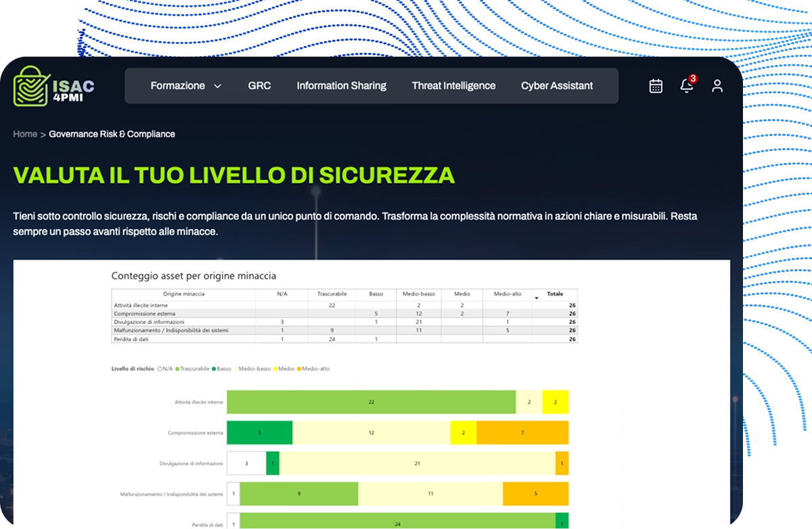
Task: Click the Medio legend yellow dot
Action: pos(276,369)
